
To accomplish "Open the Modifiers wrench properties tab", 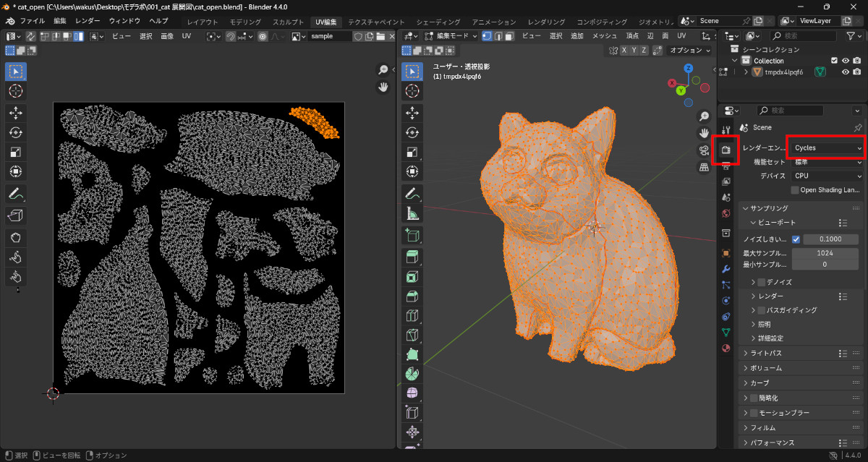I will coord(726,269).
